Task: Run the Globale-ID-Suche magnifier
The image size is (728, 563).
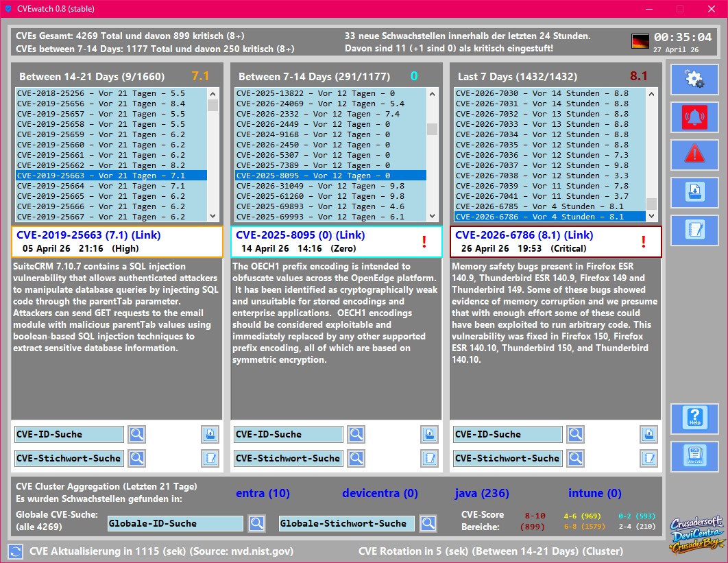Action: (x=257, y=523)
